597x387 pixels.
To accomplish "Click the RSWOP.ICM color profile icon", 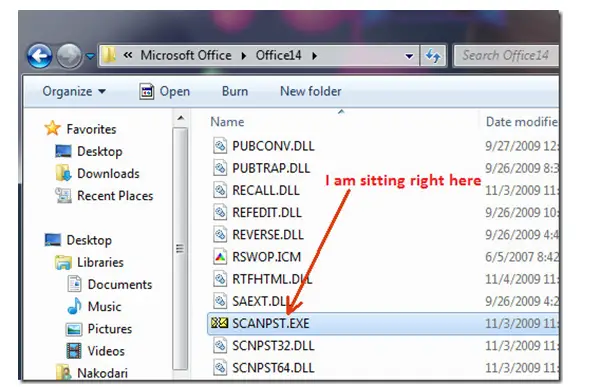I will pyautogui.click(x=220, y=257).
